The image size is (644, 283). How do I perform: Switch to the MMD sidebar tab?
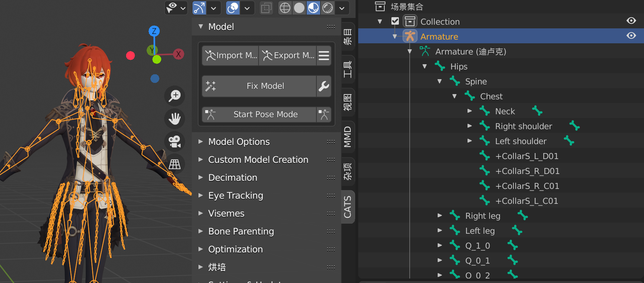click(x=347, y=137)
